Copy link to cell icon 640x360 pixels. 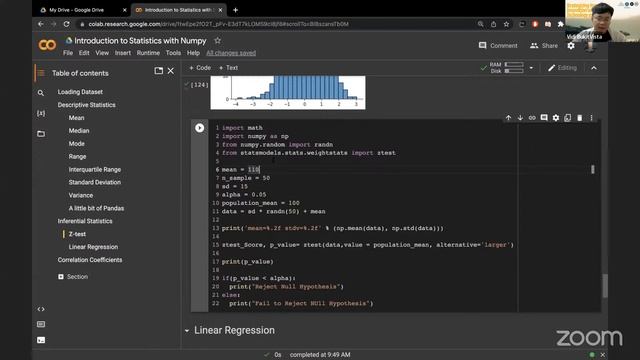tap(532, 118)
